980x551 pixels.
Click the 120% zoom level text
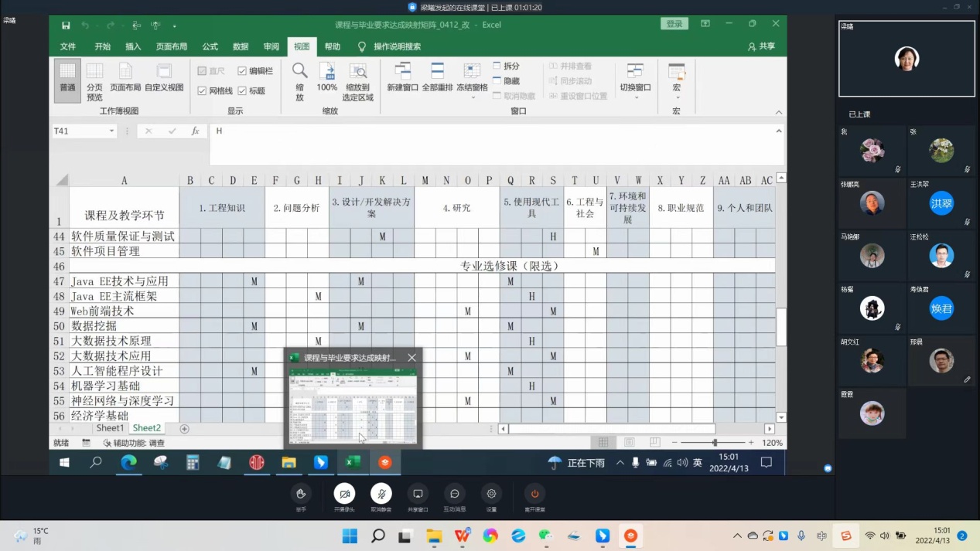(772, 443)
